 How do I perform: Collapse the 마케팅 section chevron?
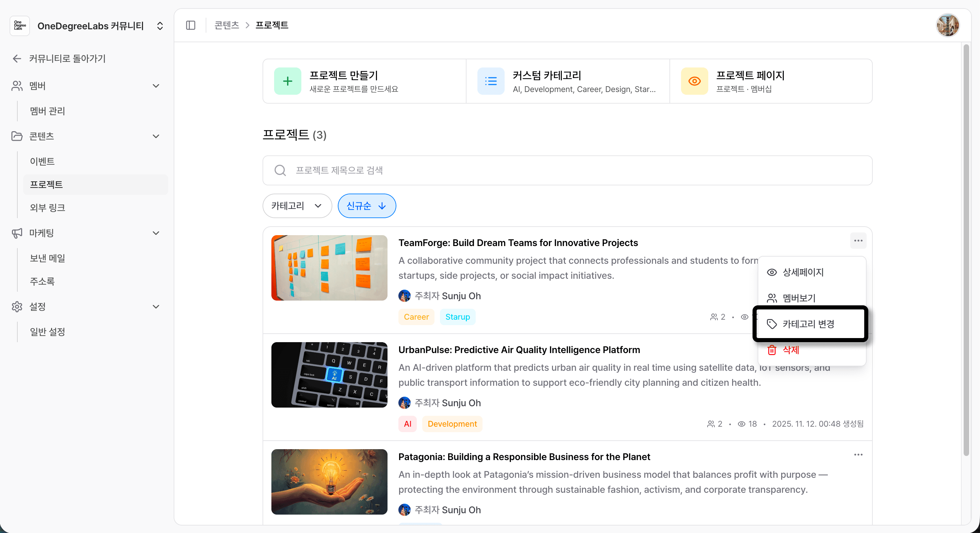(156, 233)
